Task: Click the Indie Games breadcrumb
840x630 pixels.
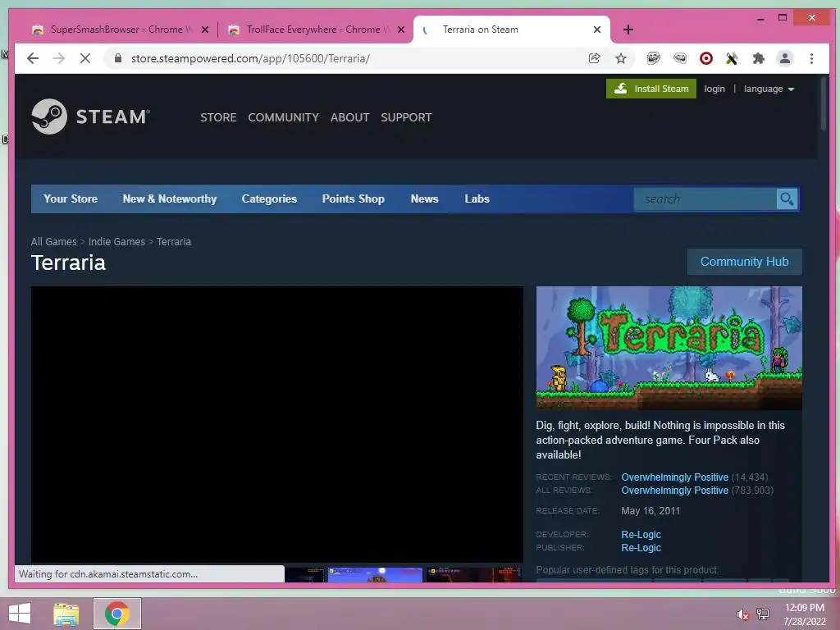Action: [116, 242]
